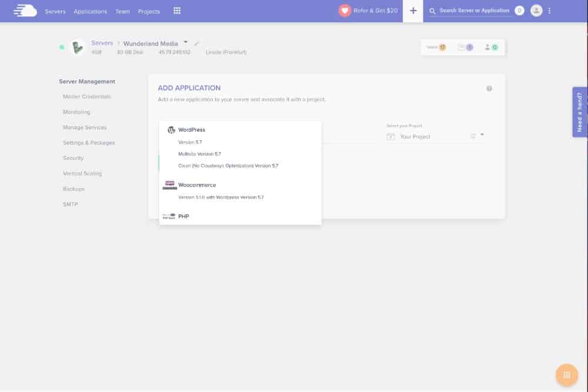Click Refer & Get $20 link

click(x=375, y=11)
